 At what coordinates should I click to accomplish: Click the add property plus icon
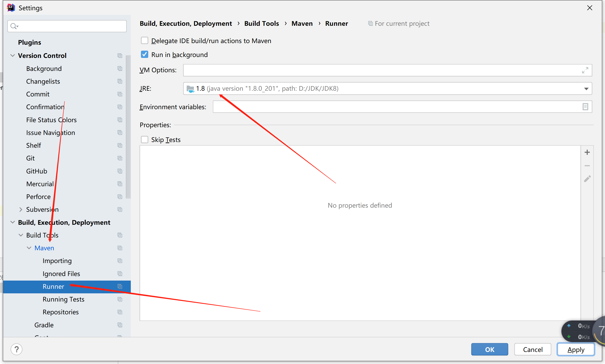587,152
